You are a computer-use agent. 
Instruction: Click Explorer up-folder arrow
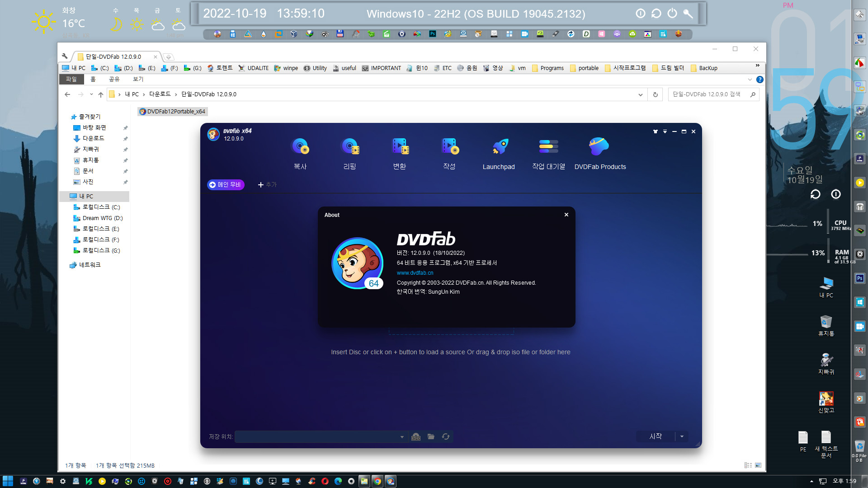pyautogui.click(x=101, y=94)
